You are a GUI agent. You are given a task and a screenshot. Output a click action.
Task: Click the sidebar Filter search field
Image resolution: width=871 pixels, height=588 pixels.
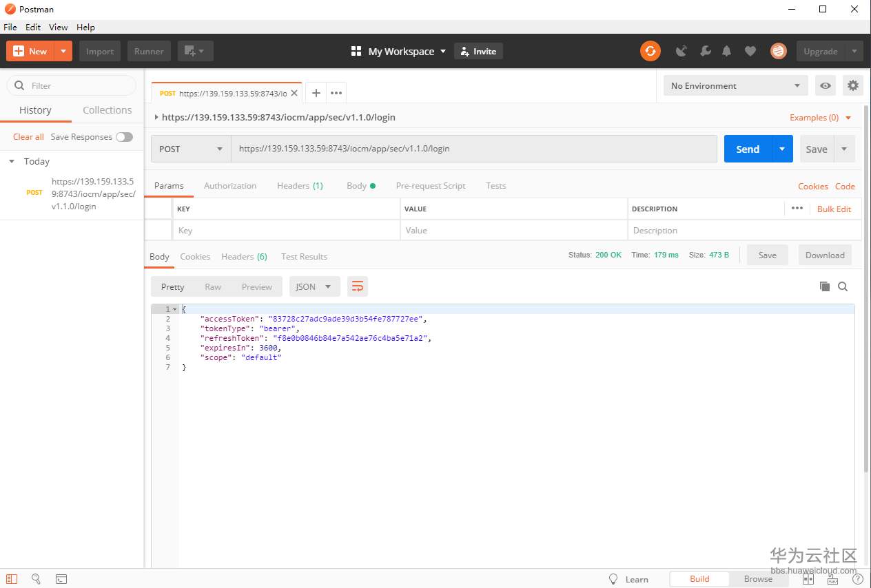pyautogui.click(x=72, y=85)
